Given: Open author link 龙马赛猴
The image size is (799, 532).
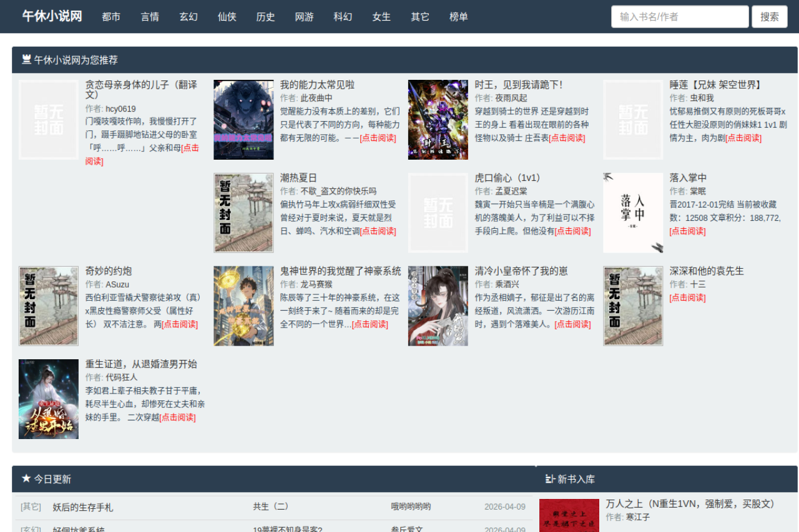Looking at the screenshot, I should point(316,284).
